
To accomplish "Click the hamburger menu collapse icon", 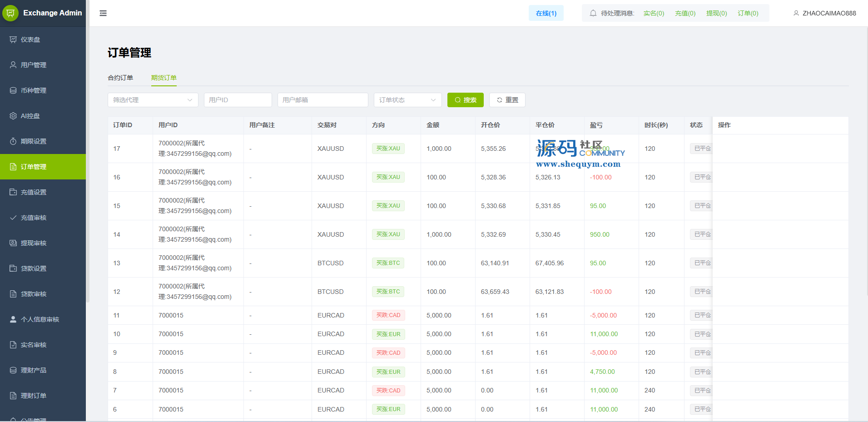I will [103, 13].
